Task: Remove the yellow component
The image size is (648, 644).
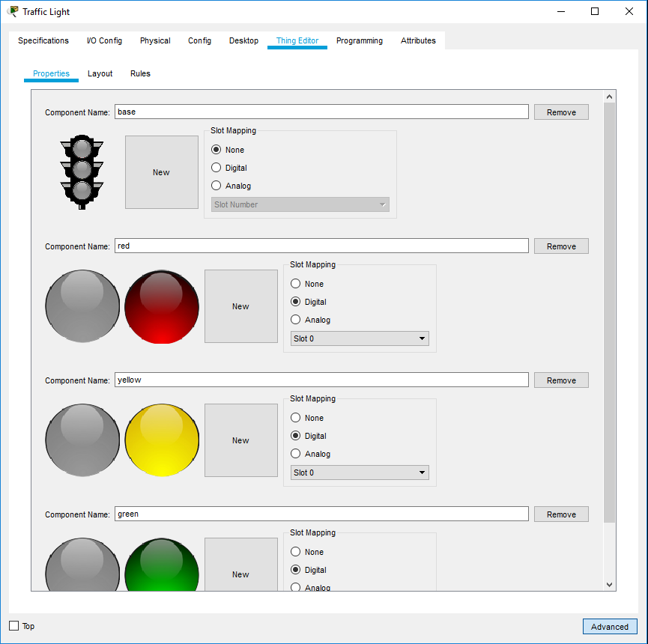Action: point(561,380)
